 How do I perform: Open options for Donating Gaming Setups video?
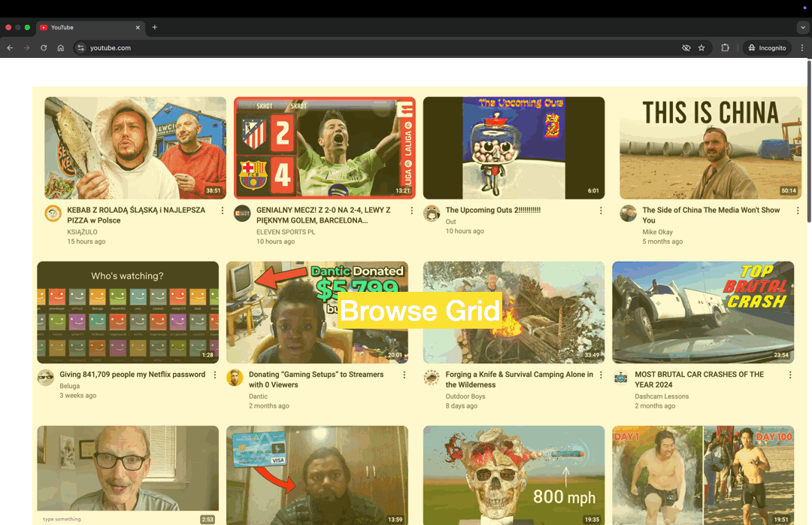coord(404,375)
